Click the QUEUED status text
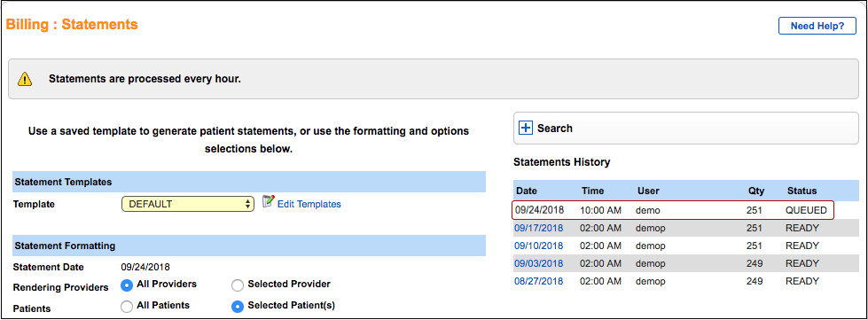Image resolution: width=868 pixels, height=320 pixels. pos(806,210)
